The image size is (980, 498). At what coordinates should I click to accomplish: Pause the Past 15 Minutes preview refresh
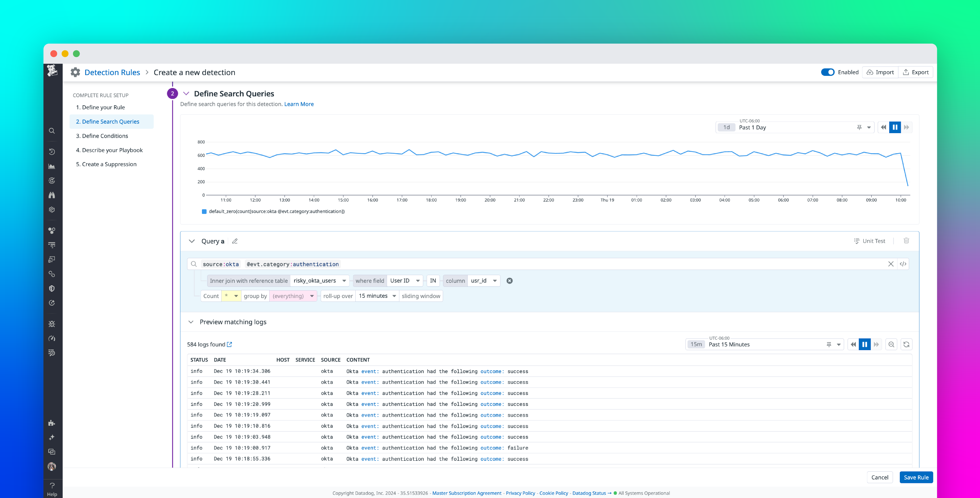click(865, 344)
